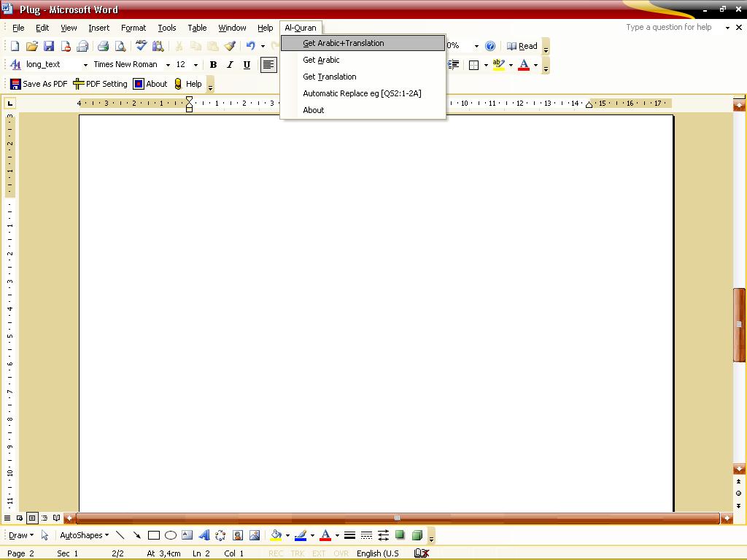This screenshot has height=560, width=747.
Task: Click the Help button on the add-in toolbar
Action: [x=189, y=83]
